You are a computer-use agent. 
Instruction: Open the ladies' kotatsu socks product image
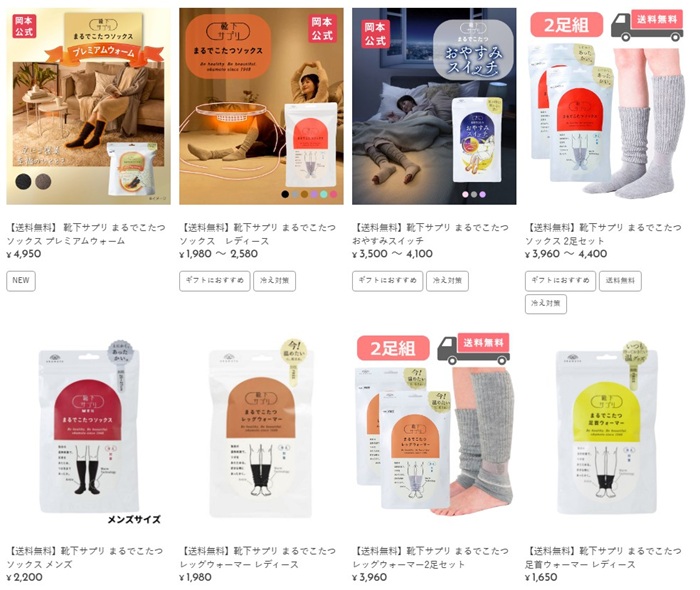261,106
